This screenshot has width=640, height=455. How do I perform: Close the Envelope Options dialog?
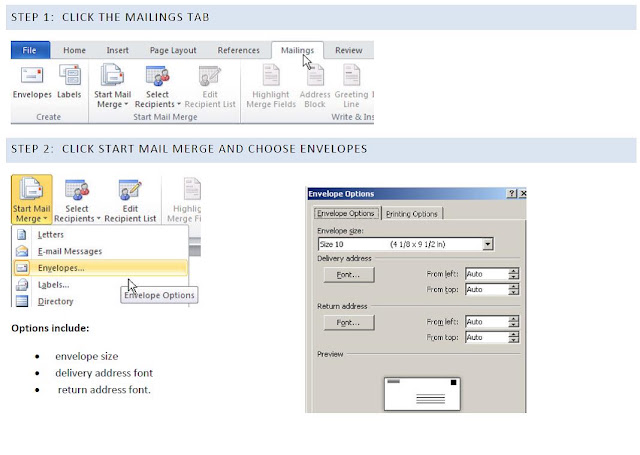pyautogui.click(x=523, y=193)
